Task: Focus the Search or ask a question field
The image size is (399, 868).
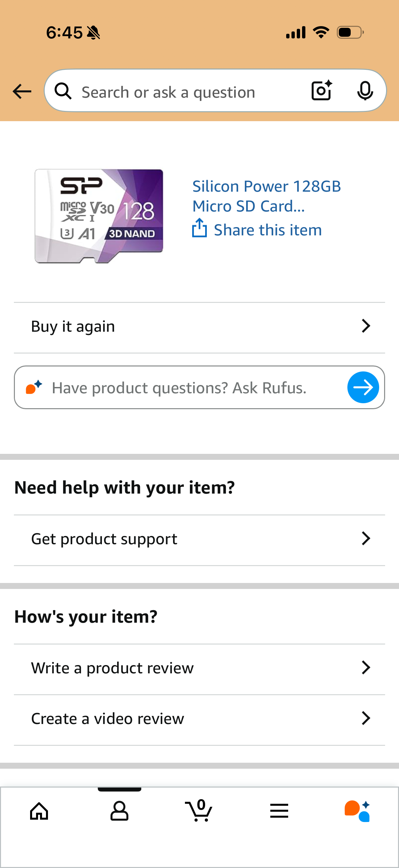Action: 189,92
